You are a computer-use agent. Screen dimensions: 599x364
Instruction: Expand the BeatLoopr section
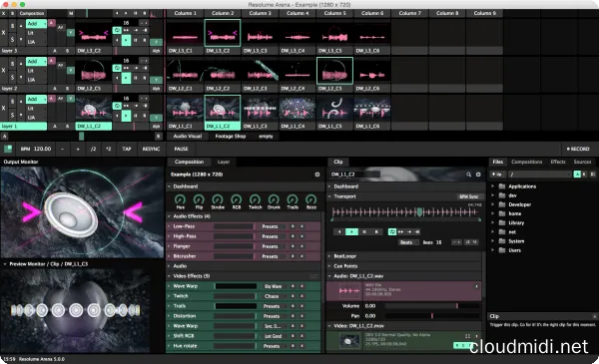point(329,256)
